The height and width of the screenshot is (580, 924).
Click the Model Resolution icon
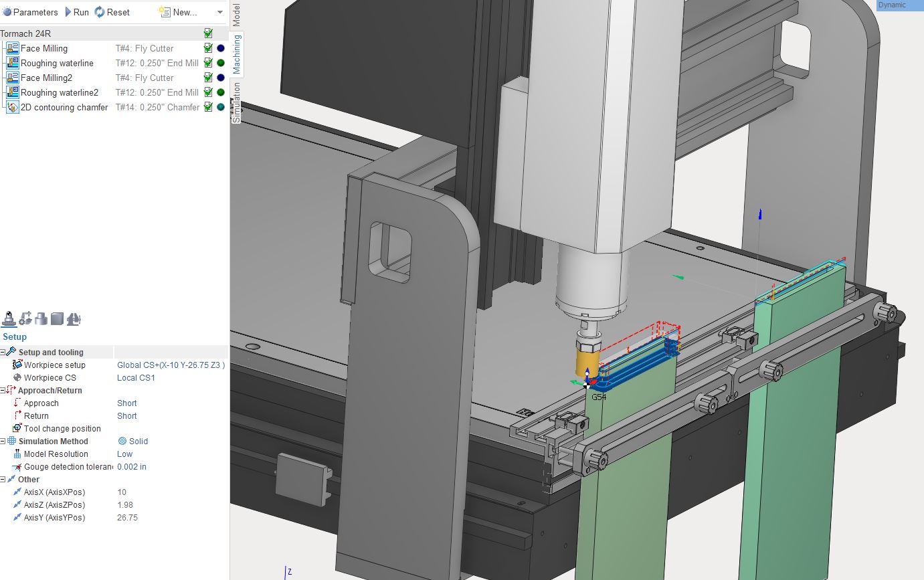pyautogui.click(x=17, y=454)
